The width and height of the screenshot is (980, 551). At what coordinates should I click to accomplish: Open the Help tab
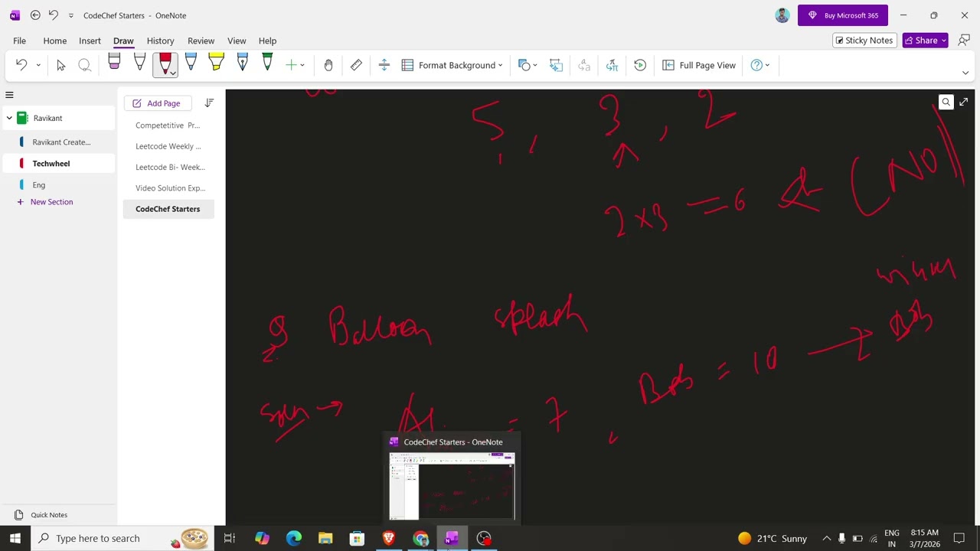tap(267, 41)
